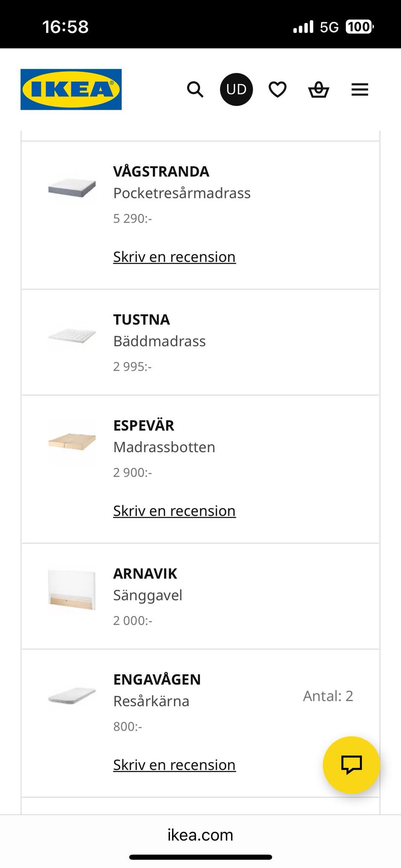Select the ARNAVIK product name

[x=145, y=574]
